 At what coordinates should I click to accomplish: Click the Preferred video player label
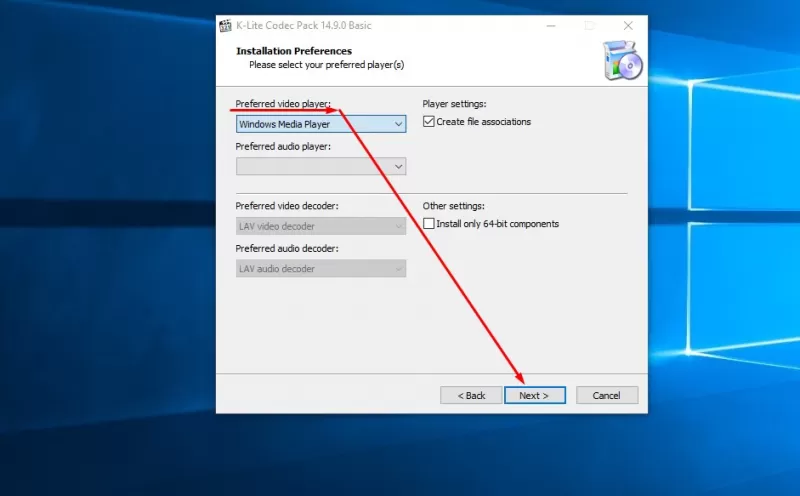[x=283, y=104]
